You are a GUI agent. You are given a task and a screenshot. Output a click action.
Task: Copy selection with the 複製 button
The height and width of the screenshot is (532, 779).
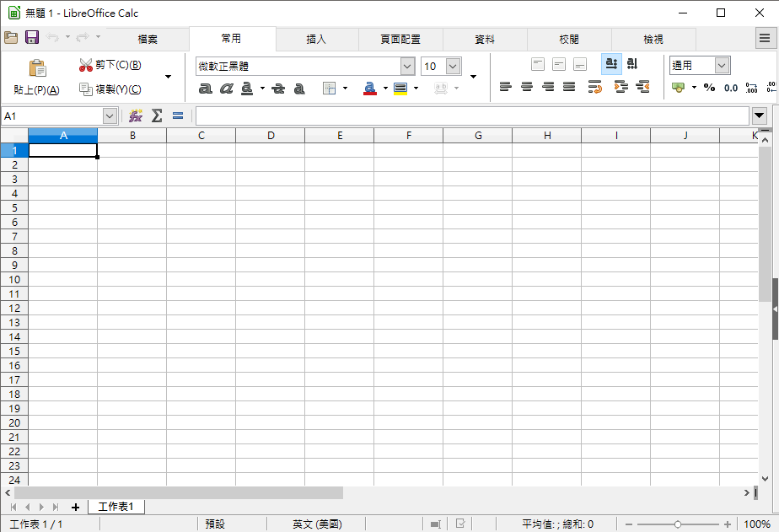pyautogui.click(x=110, y=89)
